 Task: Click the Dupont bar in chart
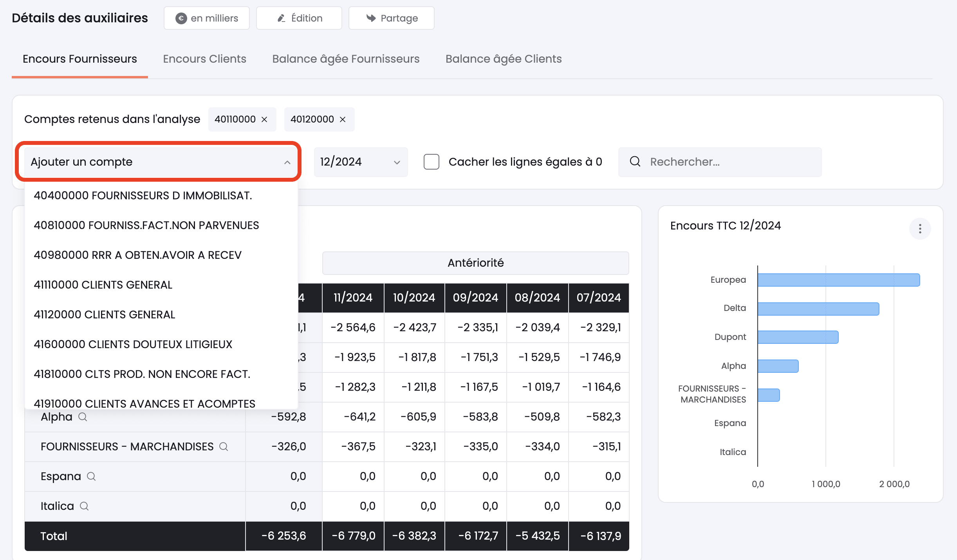tap(798, 337)
